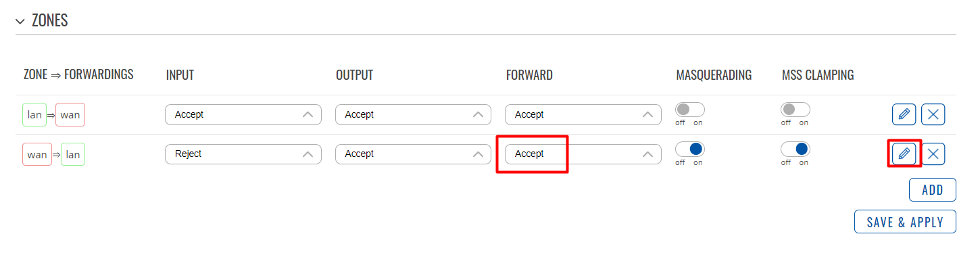Toggle masquerading for lan to wan
Screen dimensions: 980x255
[x=690, y=109]
